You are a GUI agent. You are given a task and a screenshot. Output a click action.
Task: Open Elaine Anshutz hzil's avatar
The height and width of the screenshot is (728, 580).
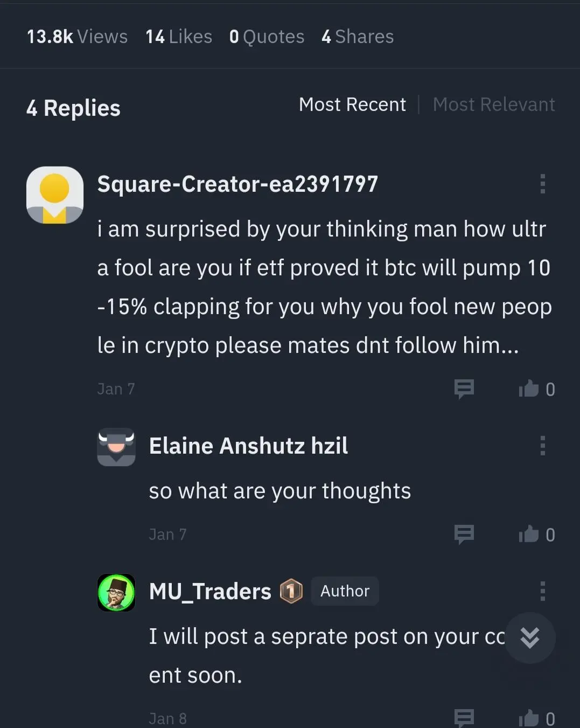click(x=116, y=447)
